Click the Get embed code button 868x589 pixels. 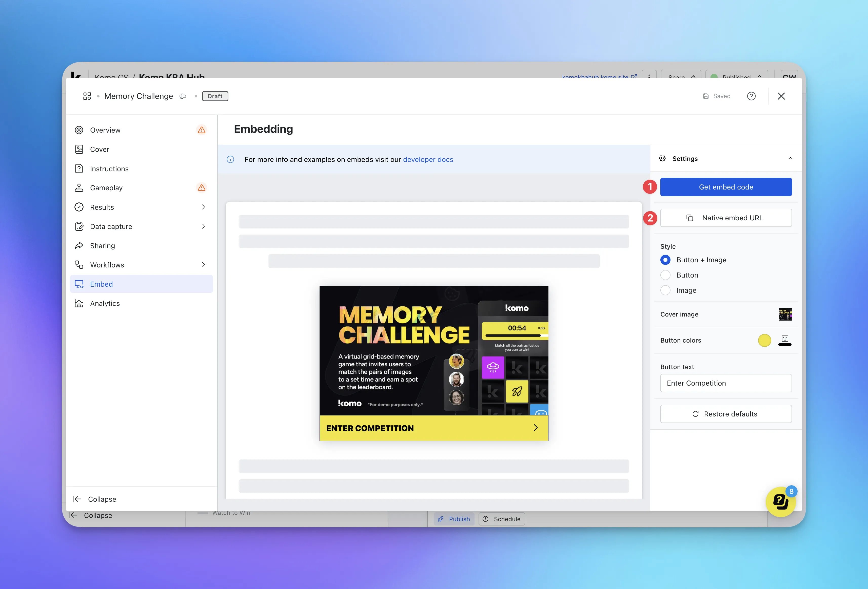click(726, 187)
